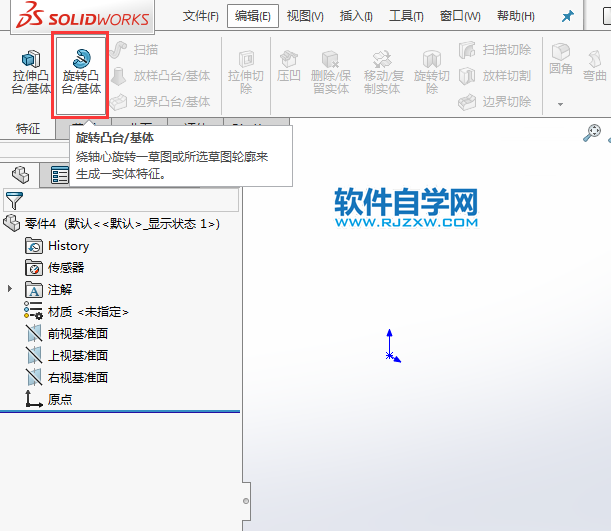611x531 pixels.
Task: Choose the 边界切除 boundary cut tool
Action: tap(495, 102)
